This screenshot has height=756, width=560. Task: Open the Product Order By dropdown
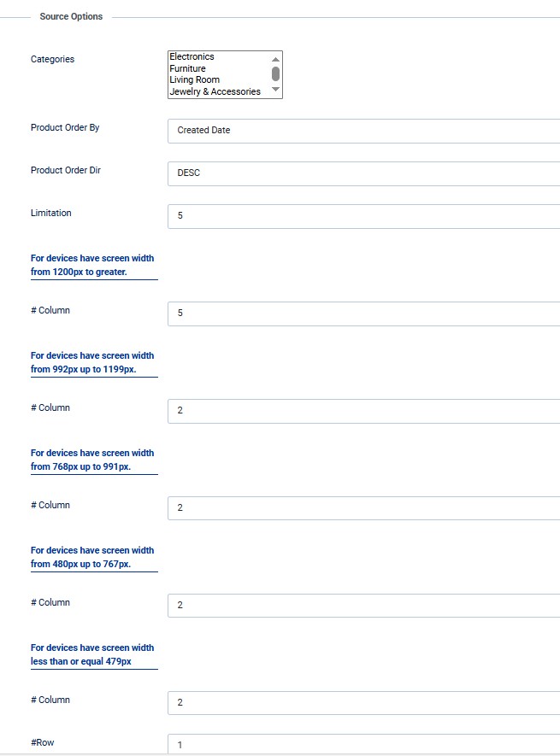[x=363, y=131]
